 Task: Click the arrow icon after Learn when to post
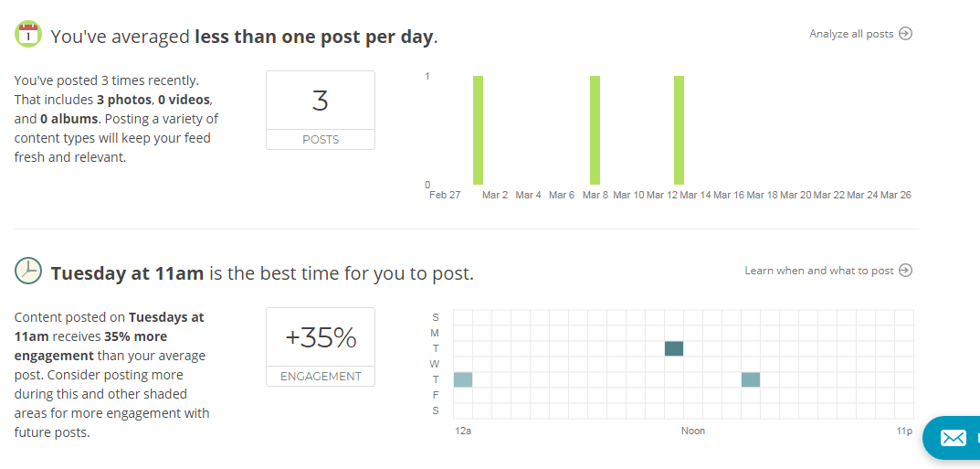pos(905,271)
